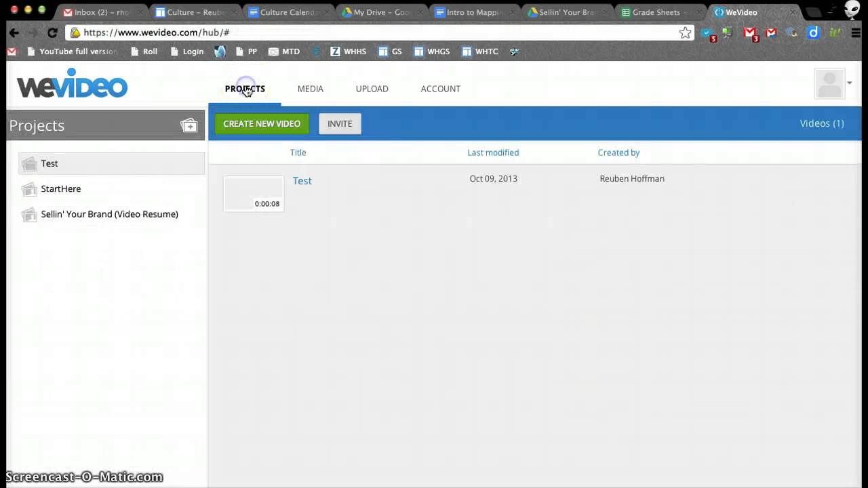
Task: Open the Login bookmark
Action: pos(186,52)
